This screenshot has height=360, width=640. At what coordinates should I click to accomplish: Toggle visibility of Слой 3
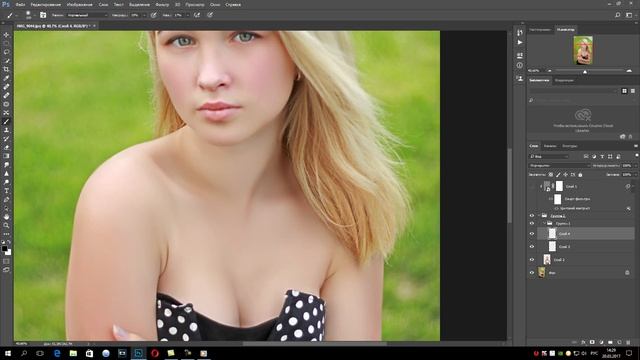532,247
